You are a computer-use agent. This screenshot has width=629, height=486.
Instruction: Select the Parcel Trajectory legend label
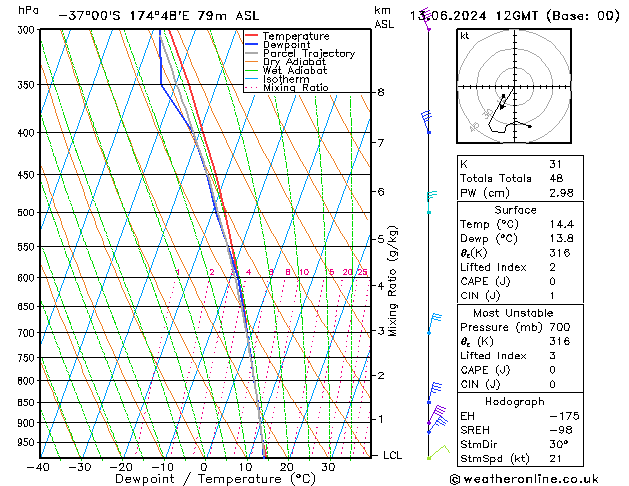(x=309, y=53)
